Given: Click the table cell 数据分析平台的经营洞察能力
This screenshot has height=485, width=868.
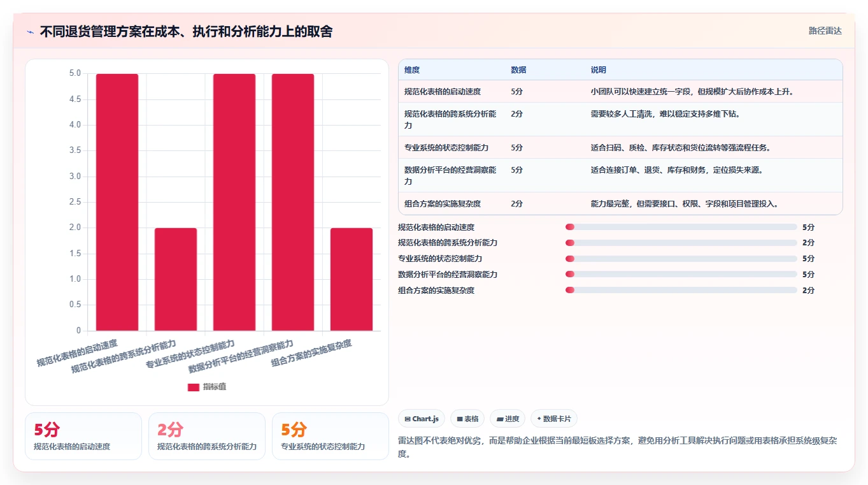Looking at the screenshot, I should pyautogui.click(x=450, y=175).
